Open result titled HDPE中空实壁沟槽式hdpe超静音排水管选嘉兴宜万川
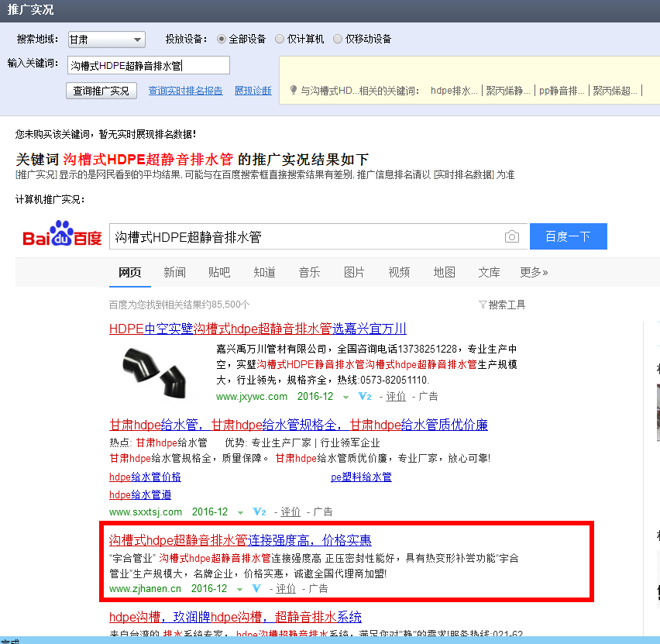Image resolution: width=660 pixels, height=644 pixels. (258, 329)
